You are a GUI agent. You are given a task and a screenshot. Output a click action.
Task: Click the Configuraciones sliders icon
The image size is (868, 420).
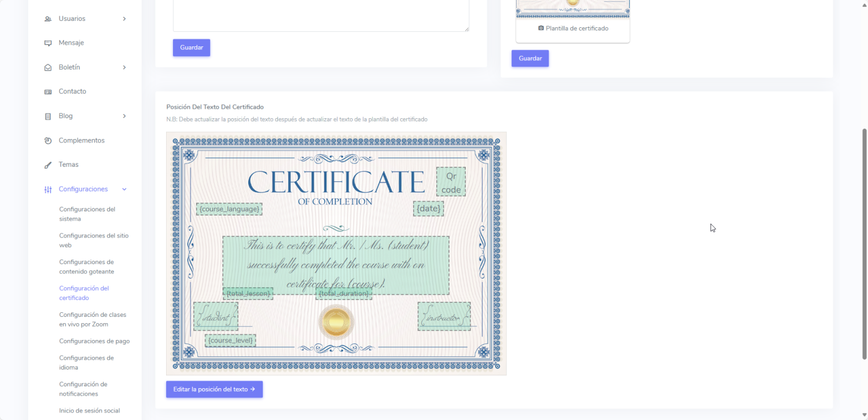pyautogui.click(x=48, y=189)
